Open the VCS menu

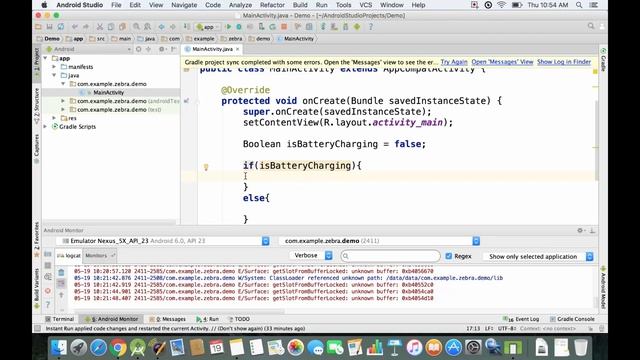(365, 5)
